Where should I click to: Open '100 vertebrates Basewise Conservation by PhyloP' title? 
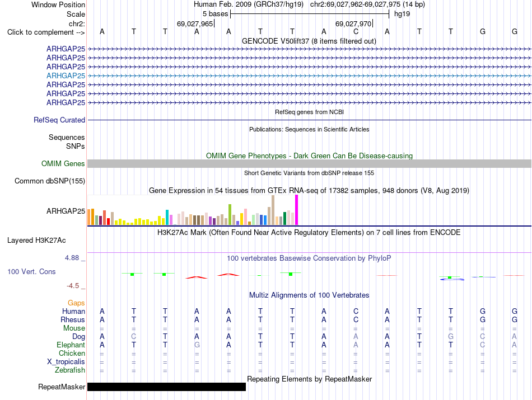click(x=309, y=258)
